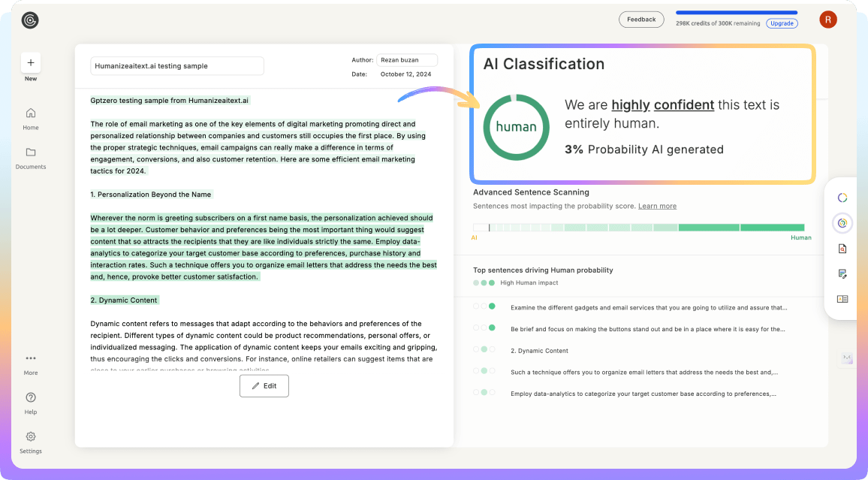The image size is (868, 480).
Task: Click the 'highly confident' underlined text
Action: point(662,104)
